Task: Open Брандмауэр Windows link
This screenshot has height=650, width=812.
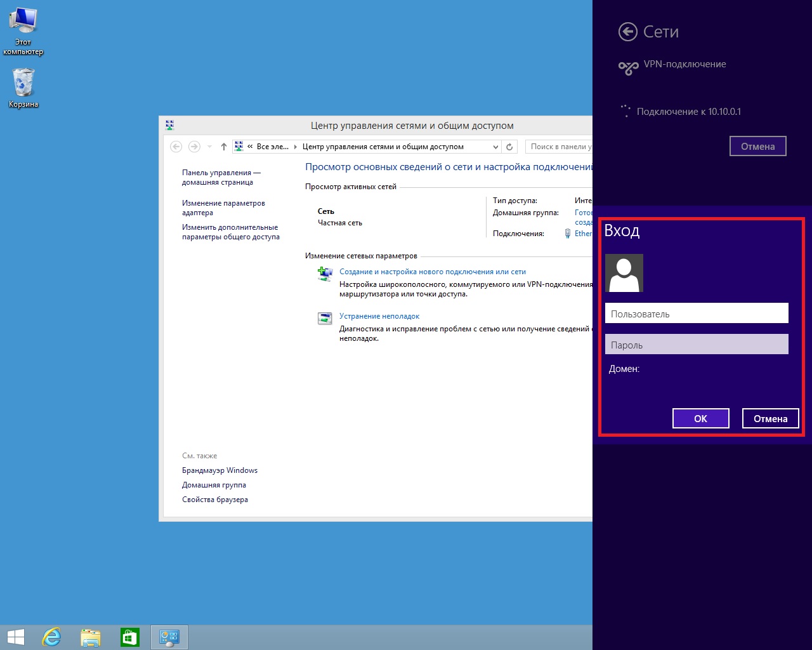Action: tap(219, 470)
